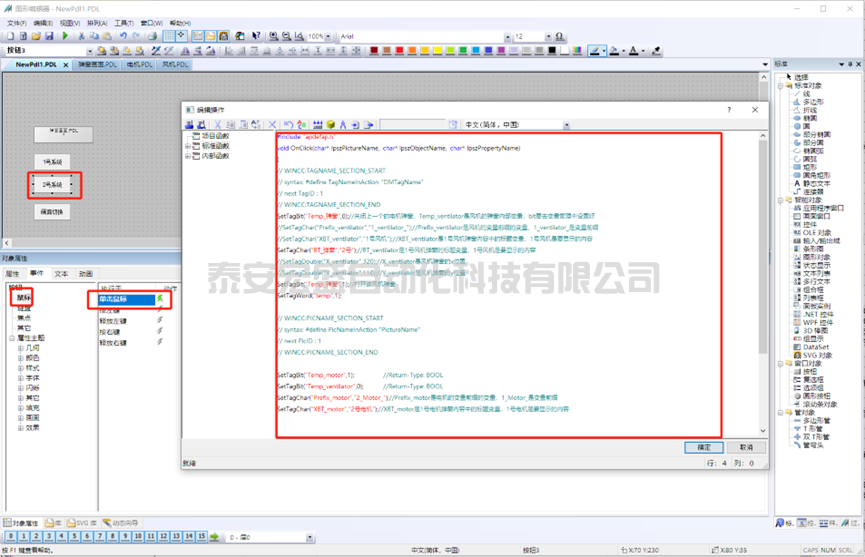
Task: Select the 2号系统 button on canvas
Action: (x=54, y=185)
